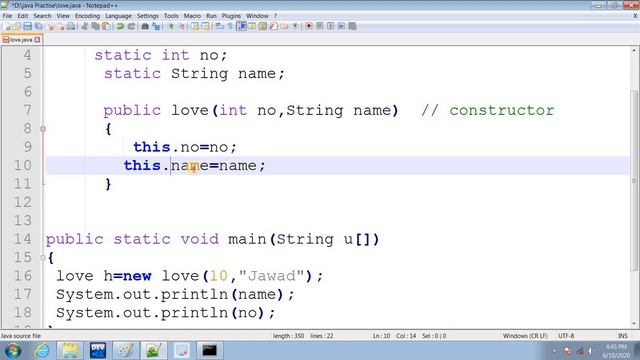Open Internet Explorer from the taskbar

(x=42, y=351)
